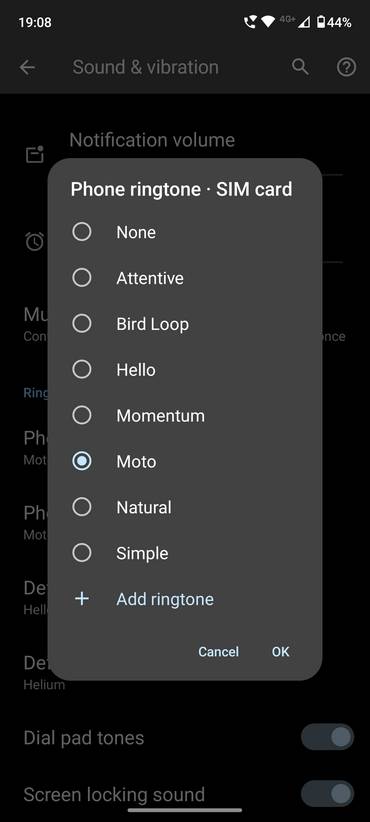Viewport: 370px width, 822px height.
Task: Toggle the Dial pad tones switch
Action: click(x=328, y=738)
